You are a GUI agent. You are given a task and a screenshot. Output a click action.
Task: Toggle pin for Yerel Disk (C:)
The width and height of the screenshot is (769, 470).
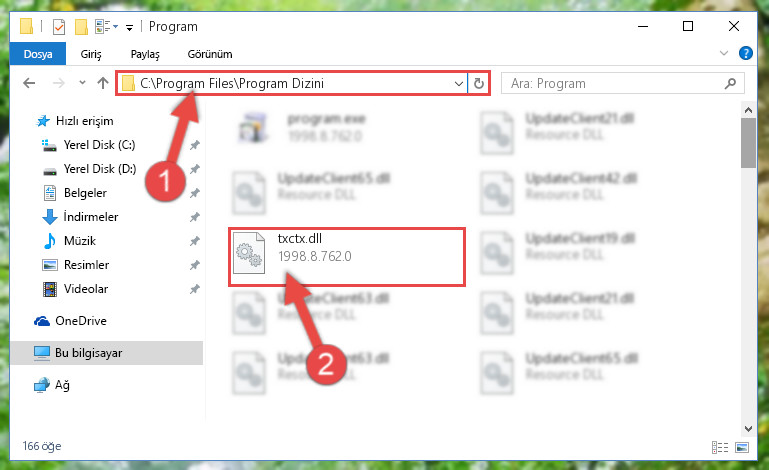(195, 145)
